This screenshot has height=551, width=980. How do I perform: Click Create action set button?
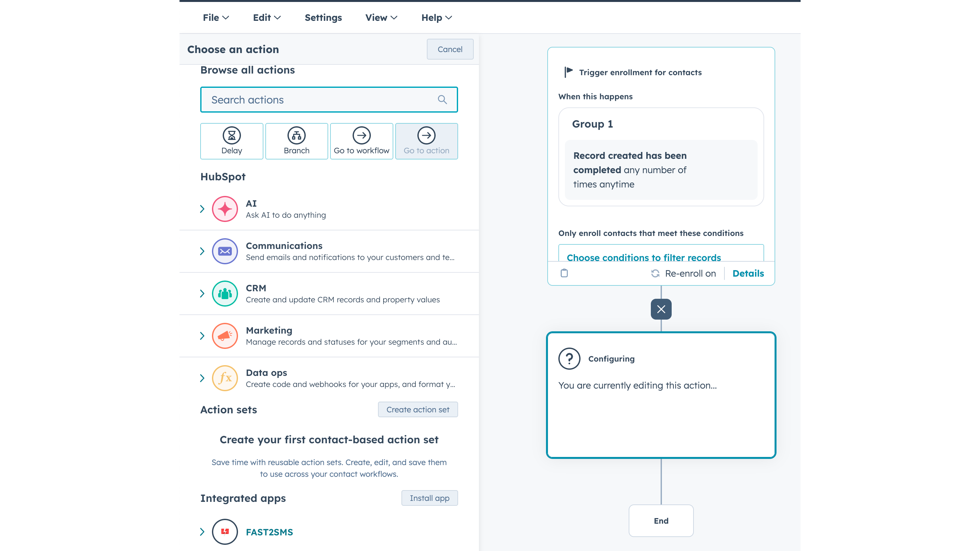pos(418,409)
